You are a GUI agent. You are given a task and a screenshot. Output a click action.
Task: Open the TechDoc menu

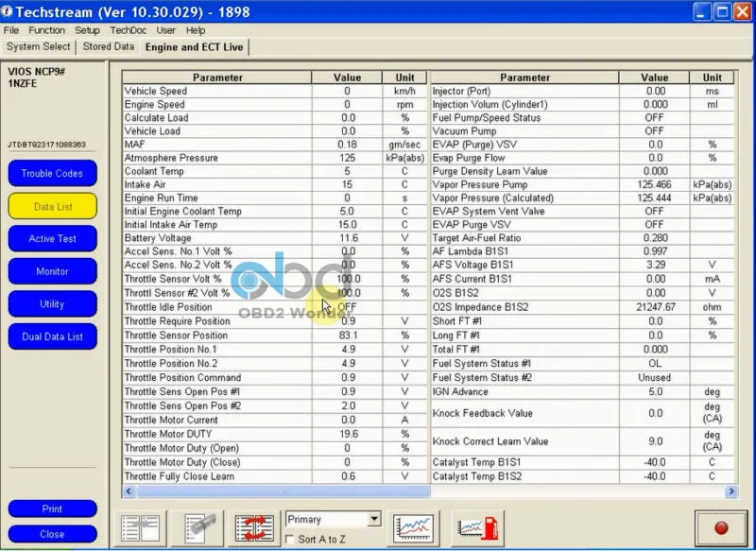pos(129,30)
